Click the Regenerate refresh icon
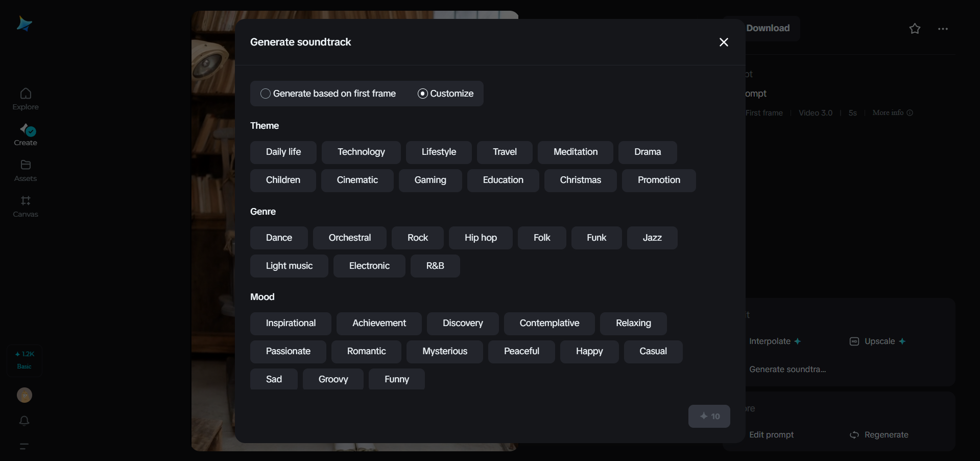The height and width of the screenshot is (461, 980). (x=854, y=435)
